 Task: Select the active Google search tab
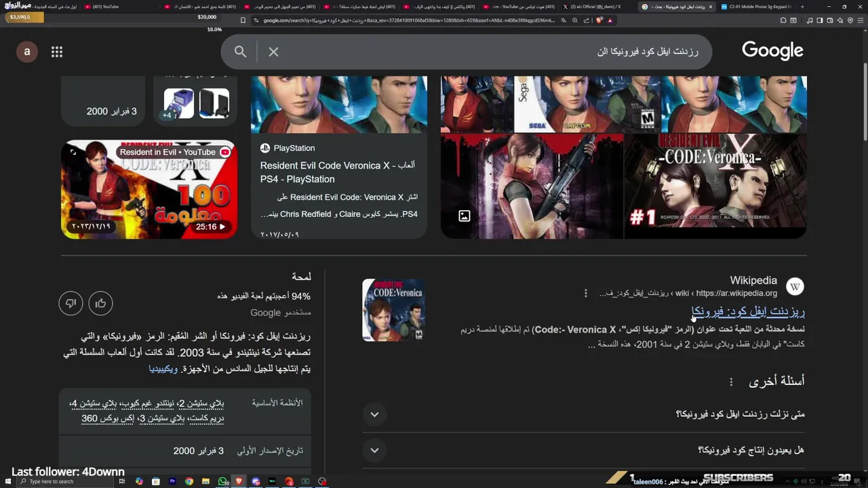(677, 7)
